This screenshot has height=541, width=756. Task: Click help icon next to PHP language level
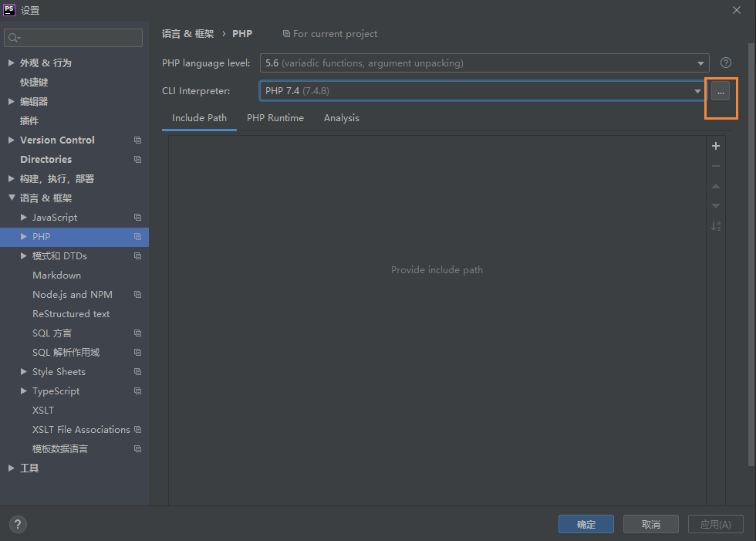(726, 63)
